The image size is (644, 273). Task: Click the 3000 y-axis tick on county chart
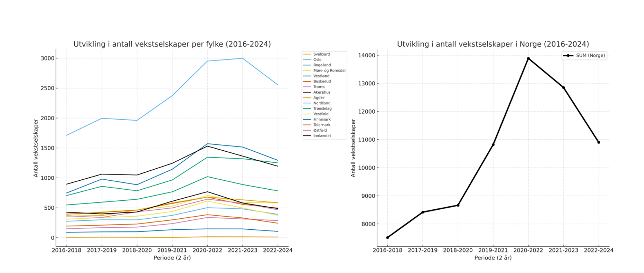coord(47,58)
